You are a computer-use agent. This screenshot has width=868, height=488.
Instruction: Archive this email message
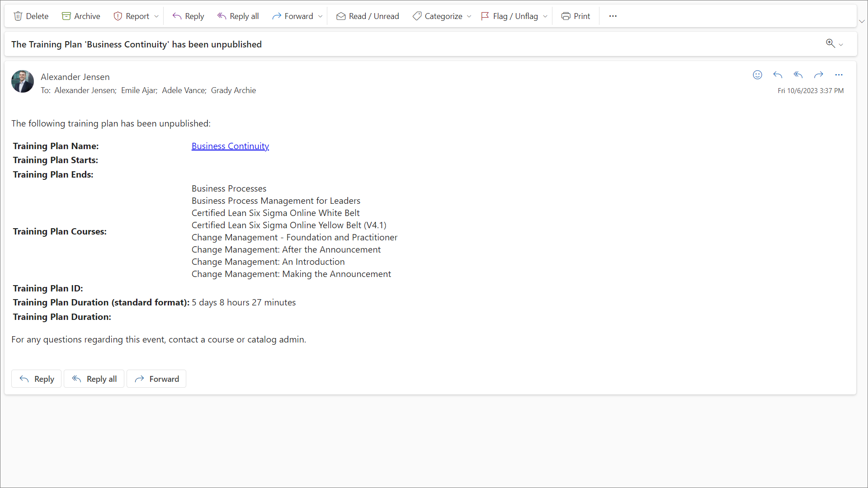pos(81,16)
